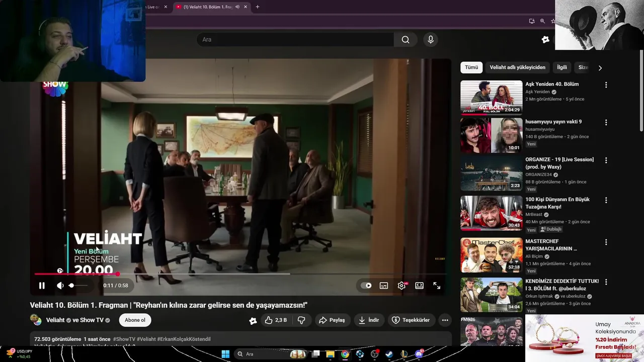The image size is (644, 362).
Task: Open menu for MrBeast 100 Kişi video
Action: point(606,200)
